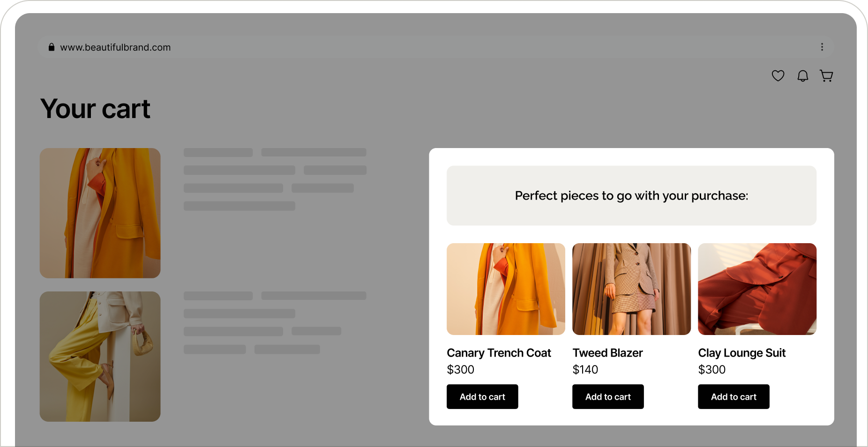This screenshot has height=447, width=868.
Task: Click the browser three-dot menu icon
Action: click(822, 47)
